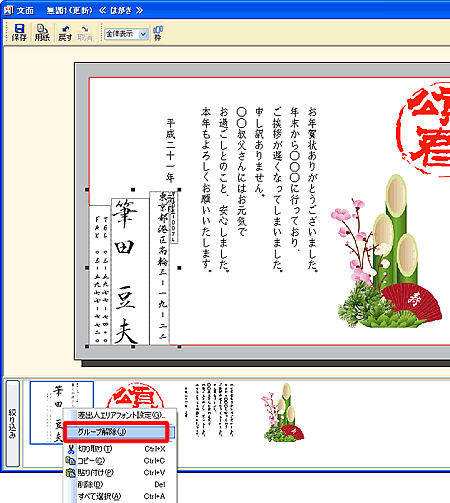450x503 pixels.
Task: Open the 全体表示 zoom dropdown
Action: pos(143,34)
